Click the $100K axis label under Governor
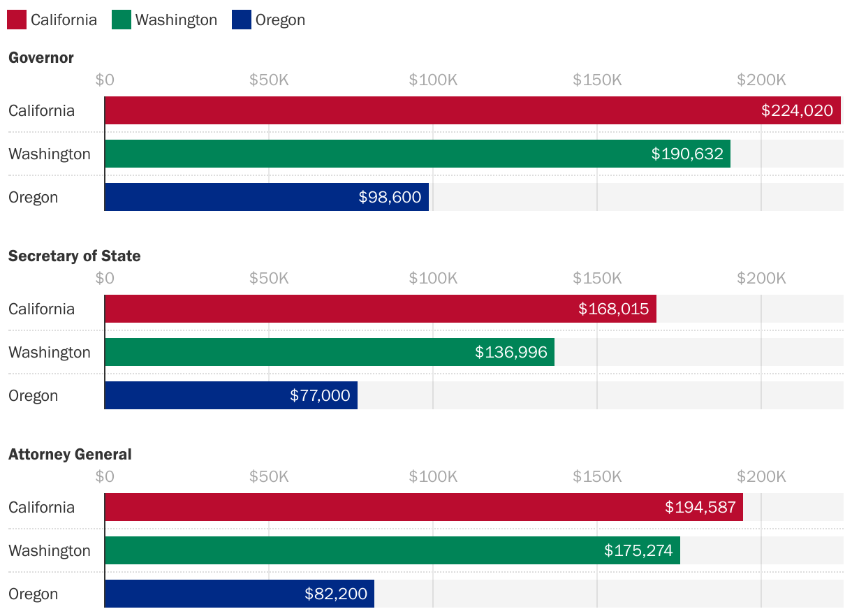This screenshot has width=852, height=616. (x=433, y=80)
